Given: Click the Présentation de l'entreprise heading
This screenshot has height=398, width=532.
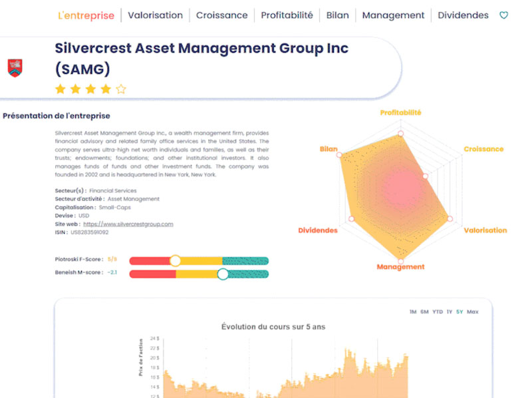Looking at the screenshot, I should pos(57,116).
